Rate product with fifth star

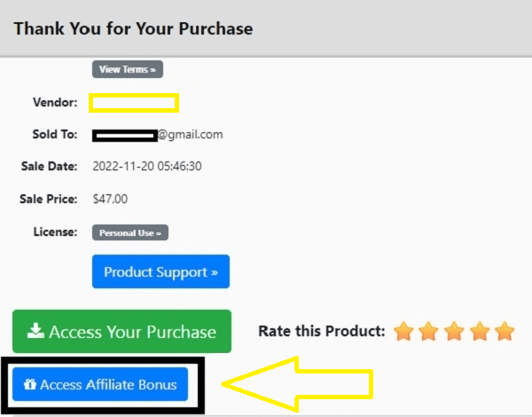point(505,332)
